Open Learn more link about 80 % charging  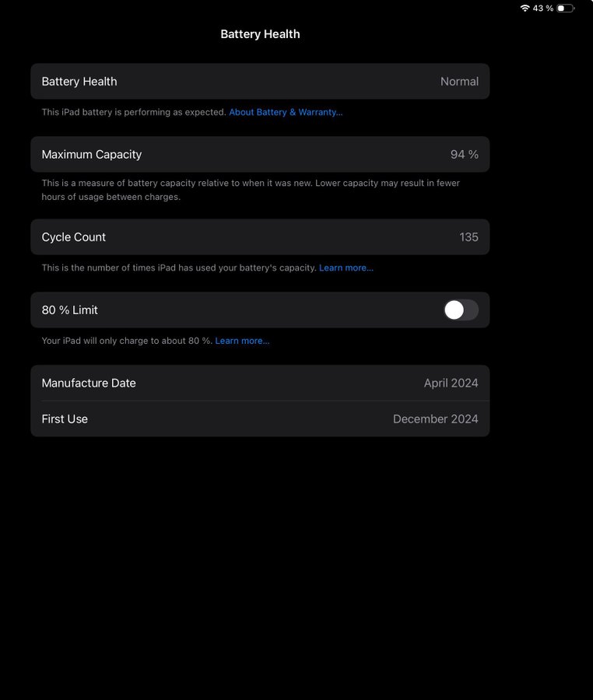point(242,341)
